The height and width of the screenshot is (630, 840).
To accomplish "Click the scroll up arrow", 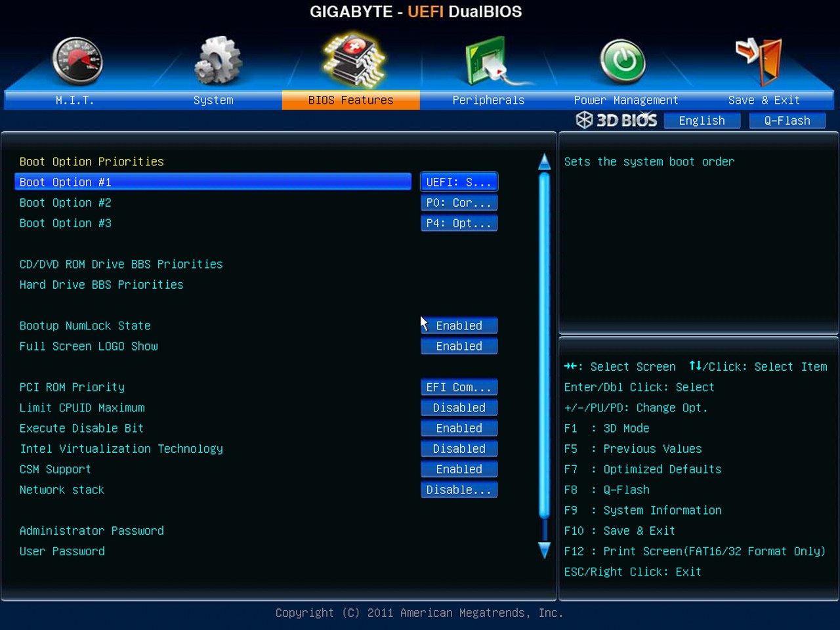I will tap(544, 162).
